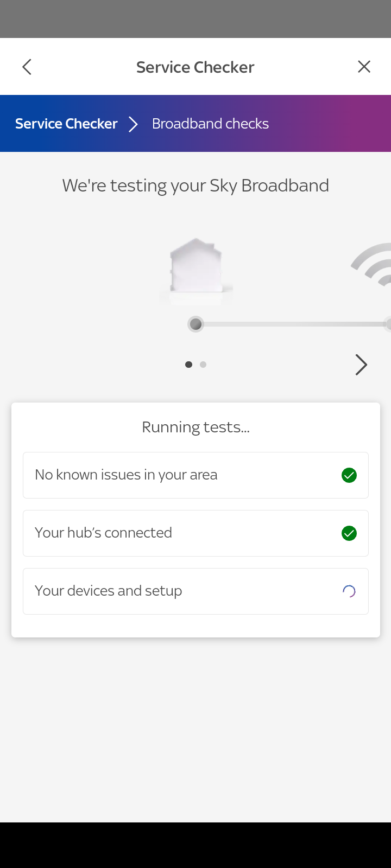Select the green checkmark beside area issues
Screen dimensions: 391x868
tap(349, 475)
